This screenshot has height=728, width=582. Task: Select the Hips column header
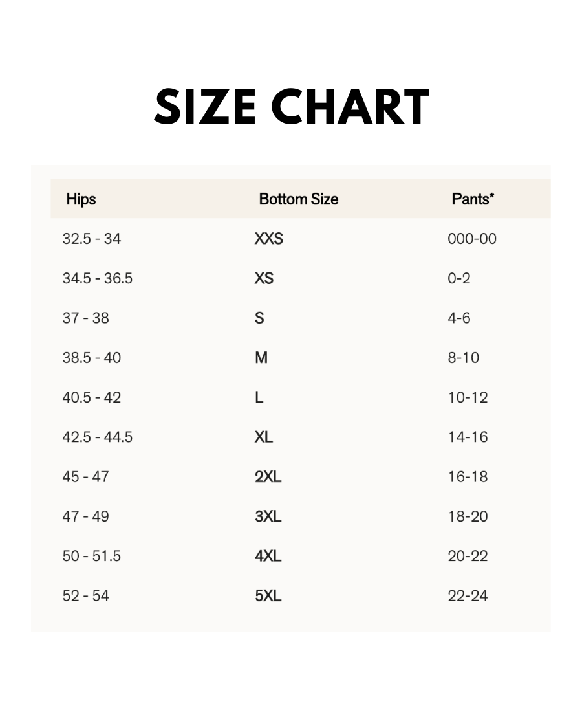pos(81,199)
